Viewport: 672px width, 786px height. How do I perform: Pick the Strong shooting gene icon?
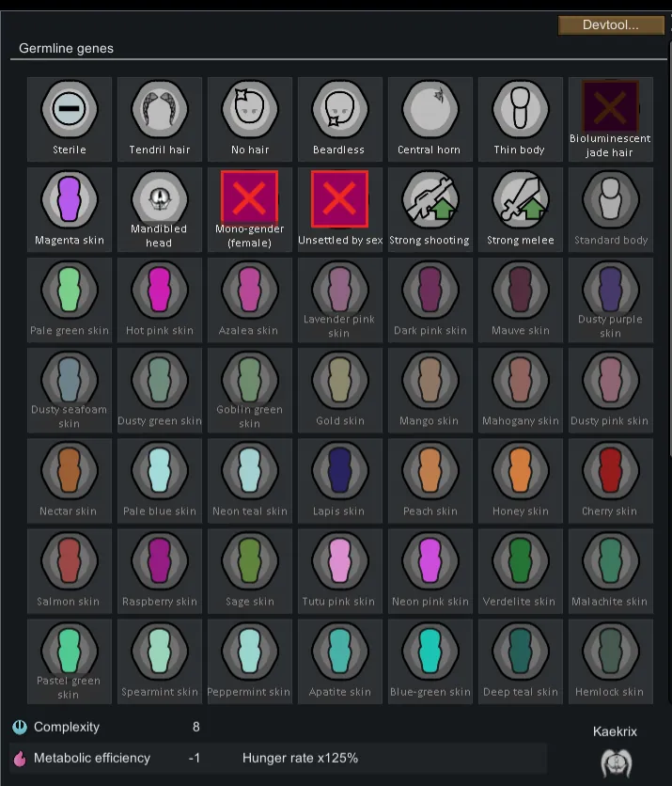[430, 199]
